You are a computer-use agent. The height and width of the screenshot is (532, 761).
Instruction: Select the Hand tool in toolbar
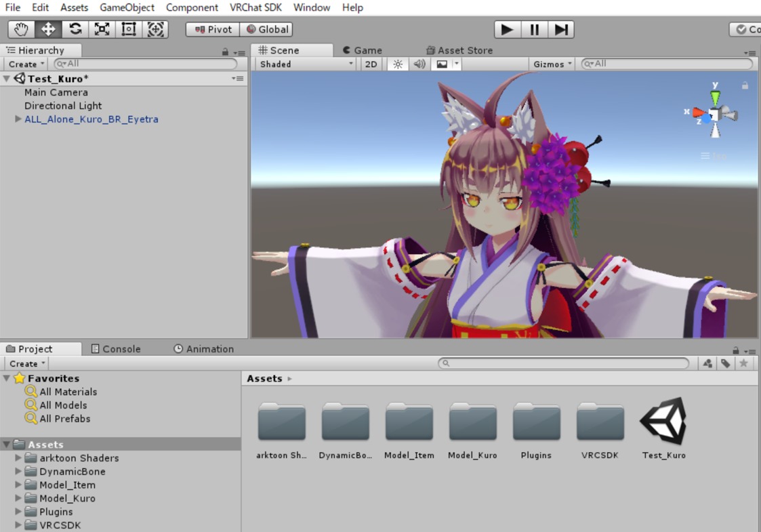[x=21, y=29]
